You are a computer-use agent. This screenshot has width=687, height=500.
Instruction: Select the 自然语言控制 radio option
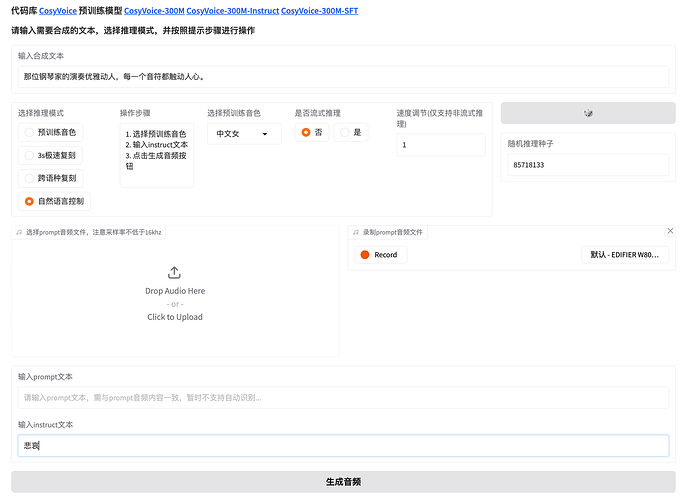click(x=30, y=201)
